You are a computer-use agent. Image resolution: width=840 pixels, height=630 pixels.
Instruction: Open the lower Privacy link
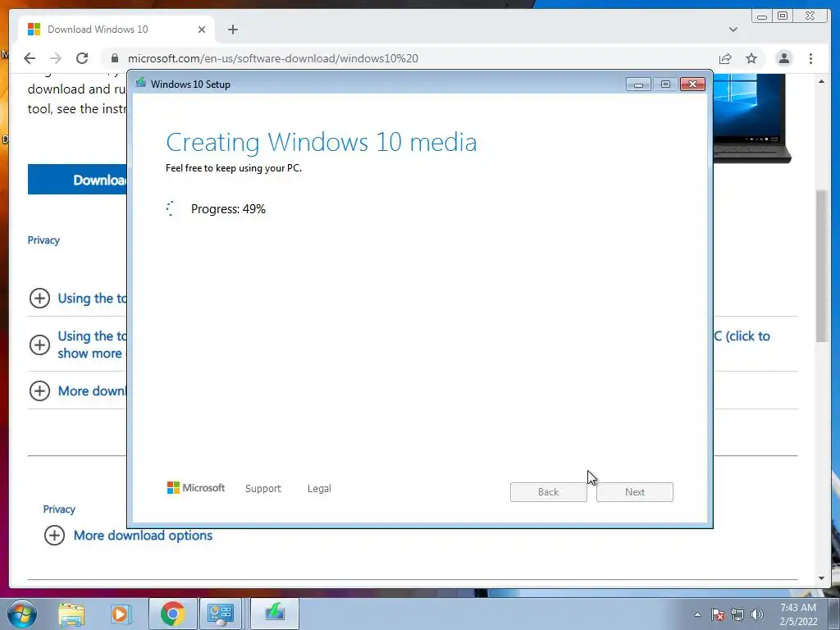click(x=59, y=509)
